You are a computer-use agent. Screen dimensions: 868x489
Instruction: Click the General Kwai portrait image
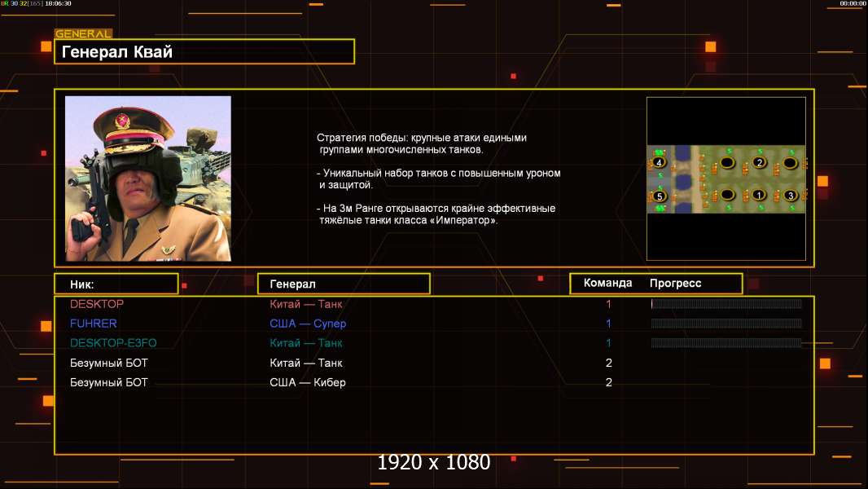point(148,178)
